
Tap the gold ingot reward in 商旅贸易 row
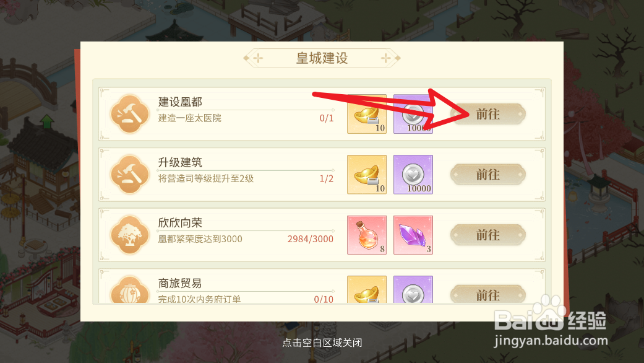[367, 289]
